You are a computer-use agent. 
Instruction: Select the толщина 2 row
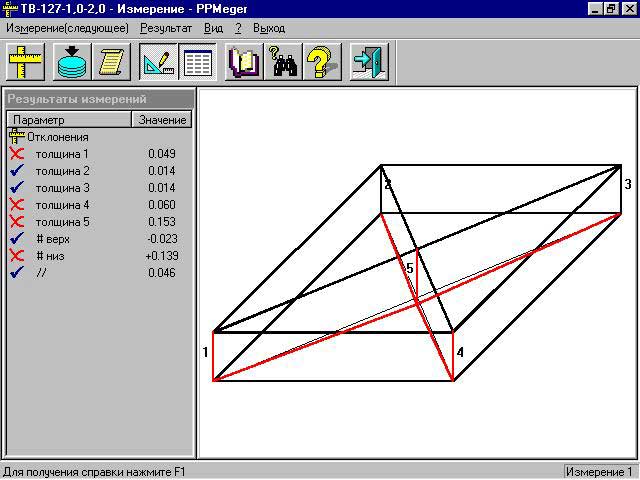coord(100,171)
